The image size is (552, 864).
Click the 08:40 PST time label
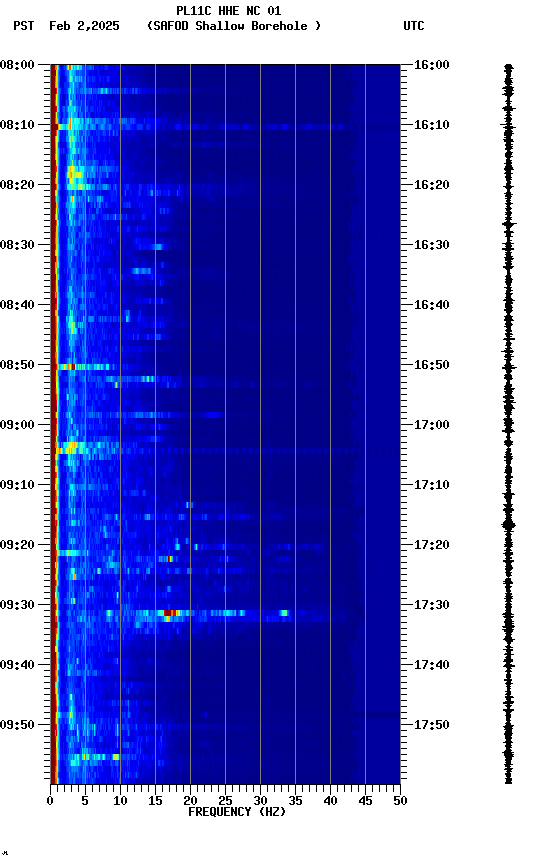17,305
